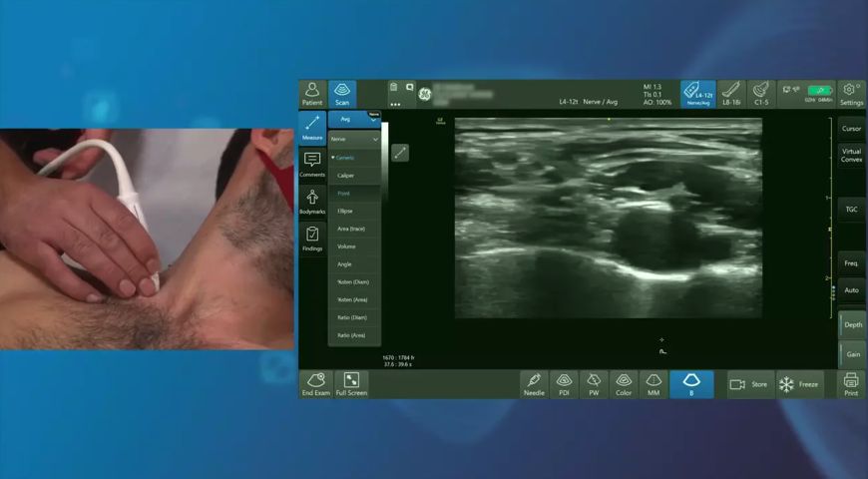Click the live camera video of the neck scan
Viewport: 868px width, 479px height.
(x=147, y=239)
